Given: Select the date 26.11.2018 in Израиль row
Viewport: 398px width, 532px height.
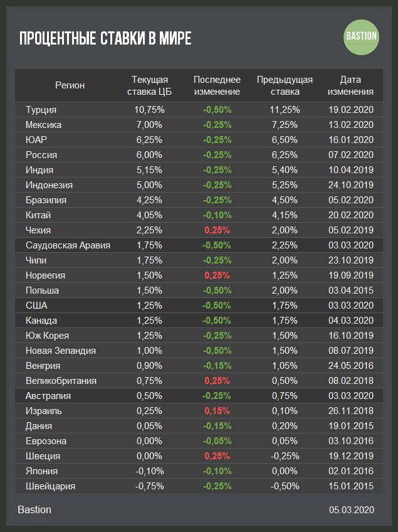Looking at the screenshot, I should pyautogui.click(x=350, y=410).
